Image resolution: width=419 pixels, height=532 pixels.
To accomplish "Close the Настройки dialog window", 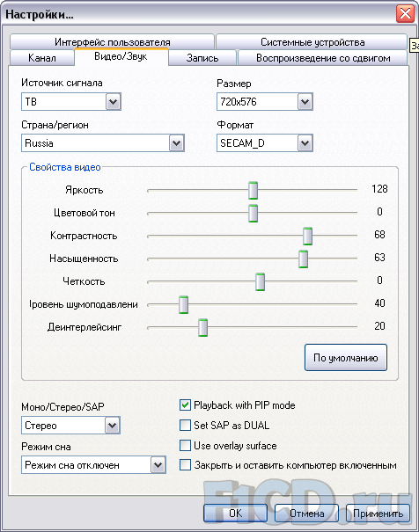I will tap(405, 13).
